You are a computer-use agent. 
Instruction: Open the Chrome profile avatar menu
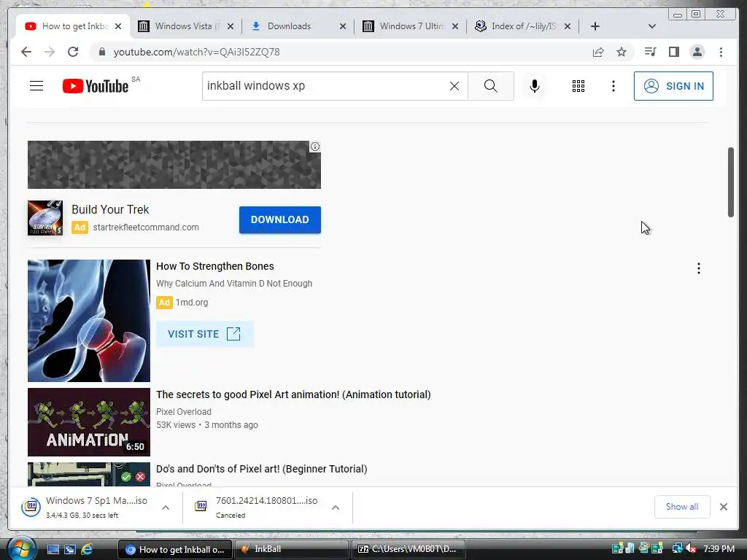(697, 52)
